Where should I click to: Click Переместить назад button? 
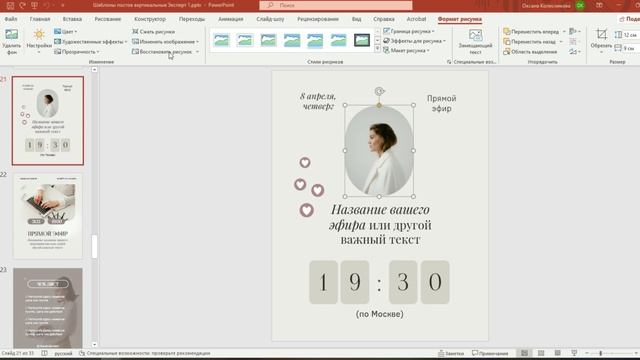pyautogui.click(x=529, y=42)
